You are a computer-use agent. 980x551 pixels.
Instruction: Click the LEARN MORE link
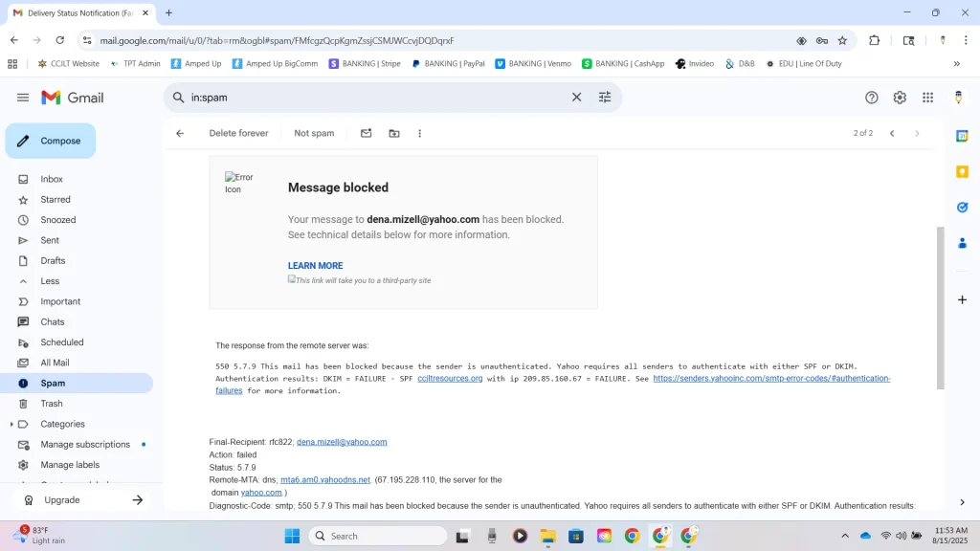coord(315,266)
